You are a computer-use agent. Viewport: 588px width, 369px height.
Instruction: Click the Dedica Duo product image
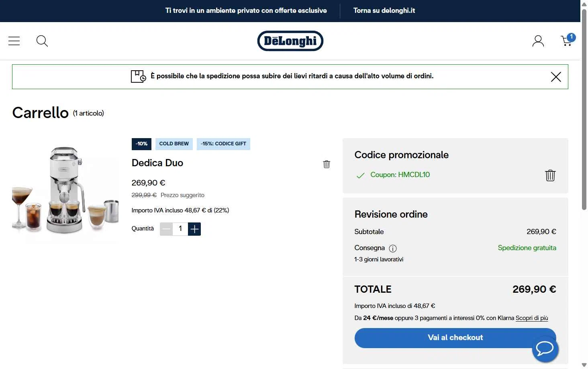65,191
